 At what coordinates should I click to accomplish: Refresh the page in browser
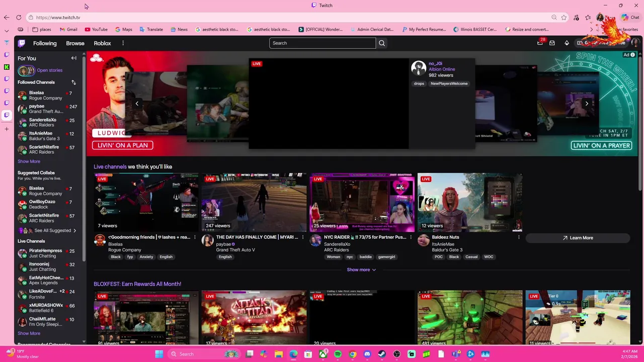pos(19,18)
